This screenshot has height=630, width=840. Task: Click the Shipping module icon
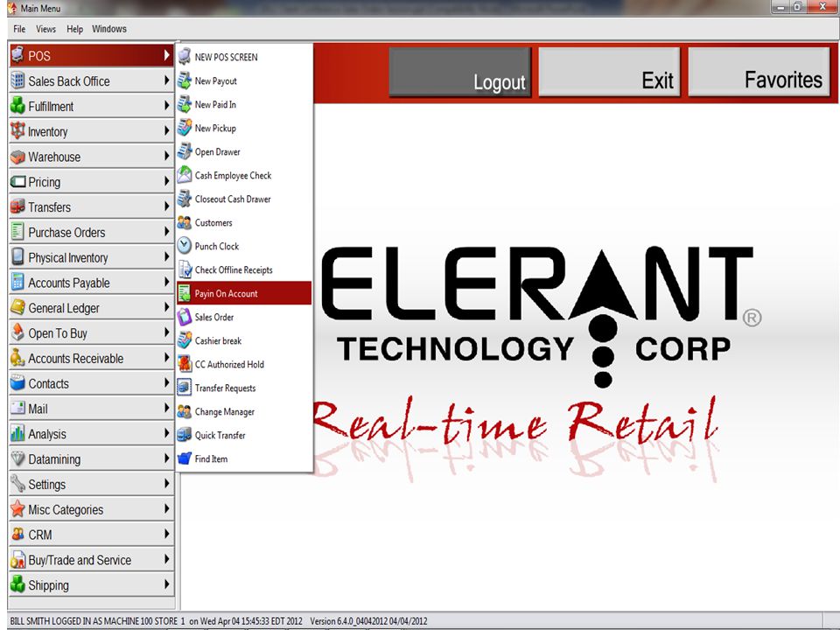(17, 584)
